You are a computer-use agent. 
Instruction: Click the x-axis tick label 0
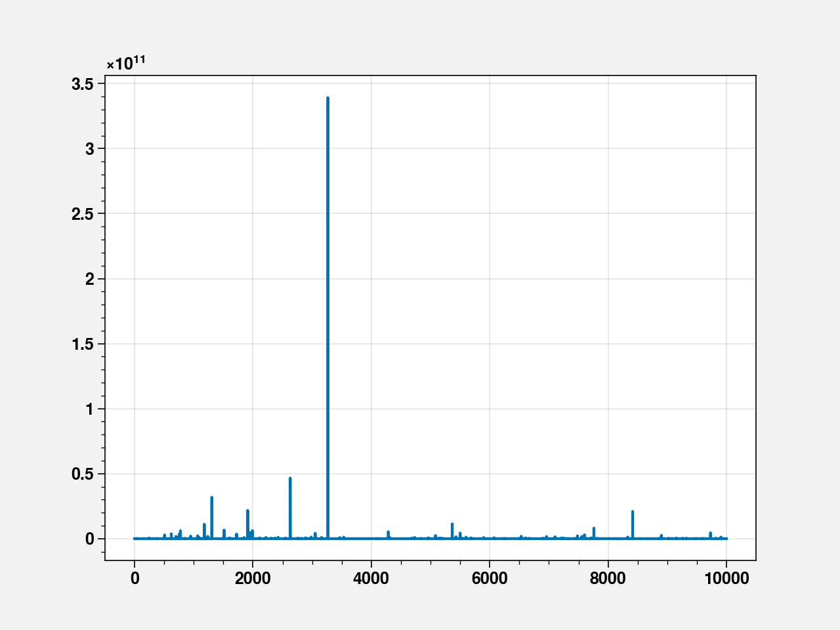click(x=135, y=578)
